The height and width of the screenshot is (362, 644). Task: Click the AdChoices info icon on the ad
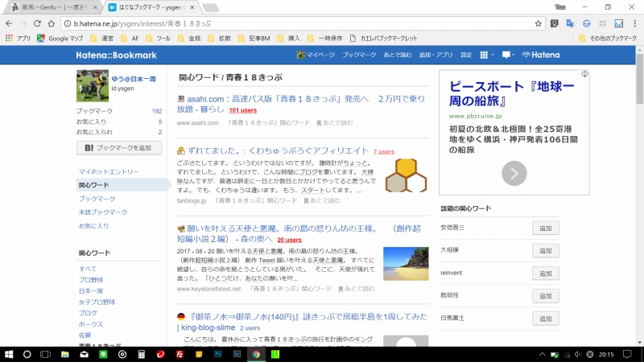coord(585,74)
